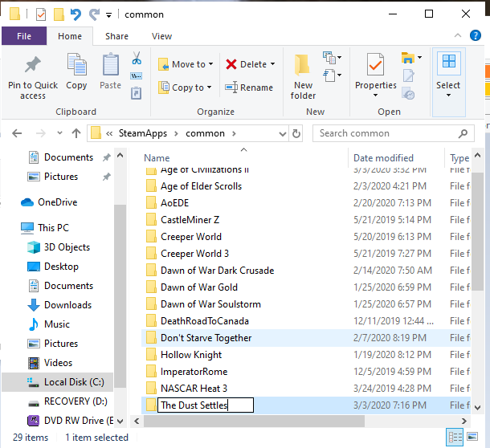
Task: Click the History icon in Open group
Action: tap(408, 93)
